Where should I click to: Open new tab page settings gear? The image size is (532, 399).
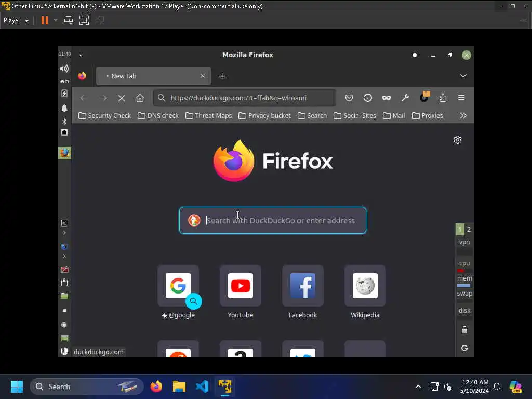click(x=458, y=140)
